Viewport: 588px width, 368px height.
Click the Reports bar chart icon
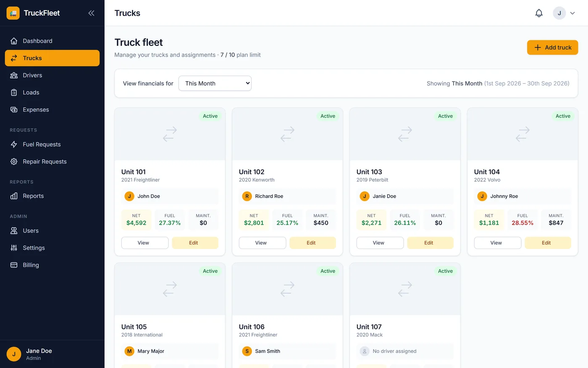pyautogui.click(x=14, y=196)
